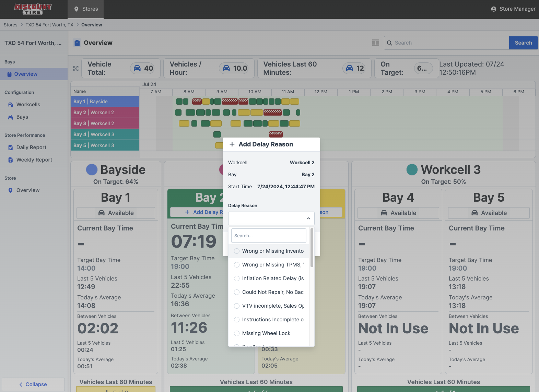Click the Stores breadcrumb link

tap(11, 25)
